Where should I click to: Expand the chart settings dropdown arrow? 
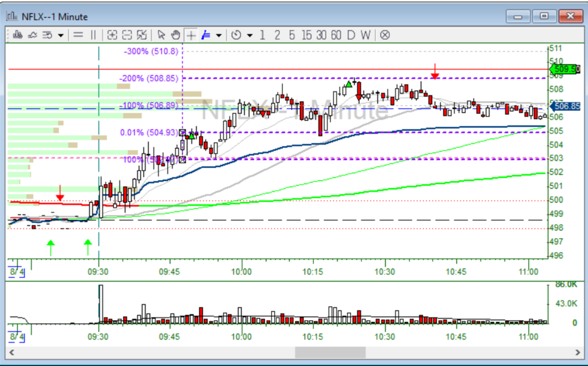(61, 35)
